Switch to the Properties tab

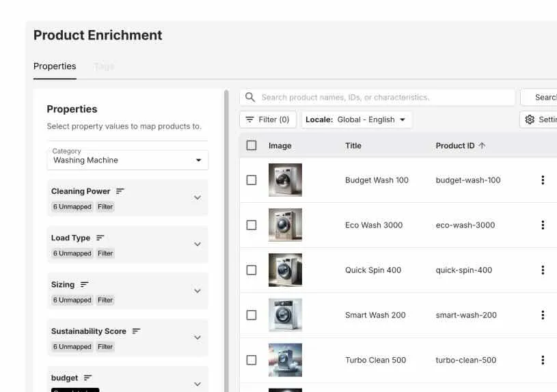tap(55, 66)
